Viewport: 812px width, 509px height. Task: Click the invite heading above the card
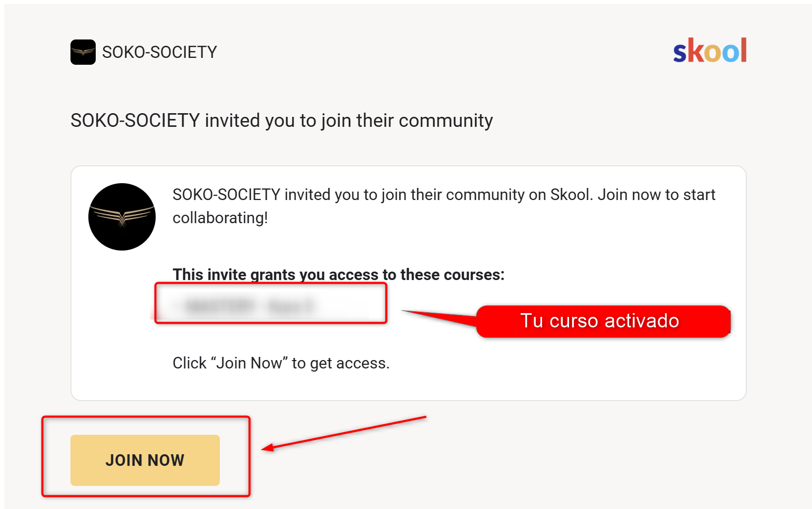click(x=281, y=121)
